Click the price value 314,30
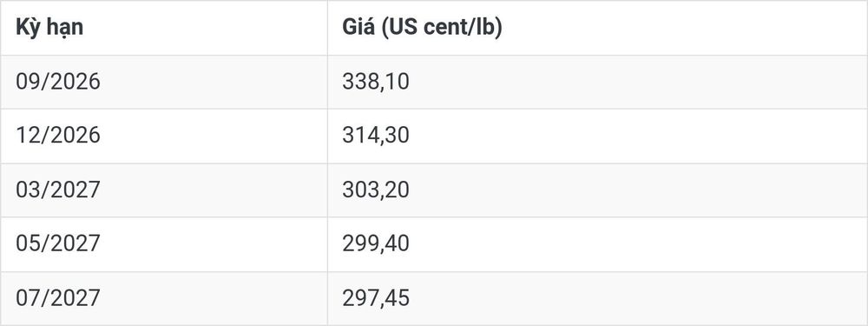868x326 pixels. [375, 136]
